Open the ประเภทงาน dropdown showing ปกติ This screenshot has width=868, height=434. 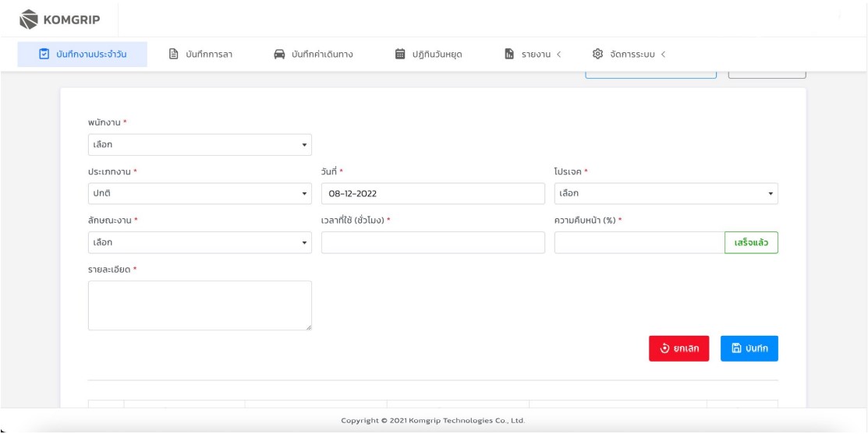click(x=200, y=193)
